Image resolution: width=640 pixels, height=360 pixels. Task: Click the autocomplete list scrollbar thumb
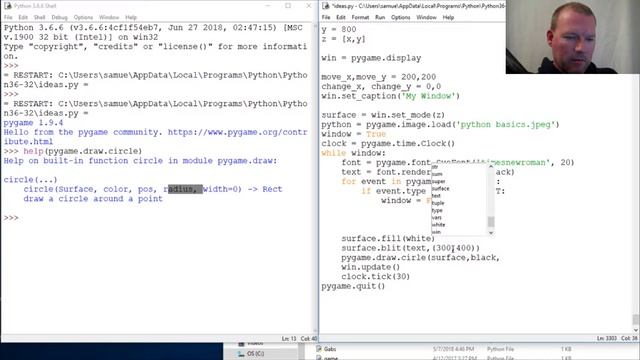click(491, 222)
